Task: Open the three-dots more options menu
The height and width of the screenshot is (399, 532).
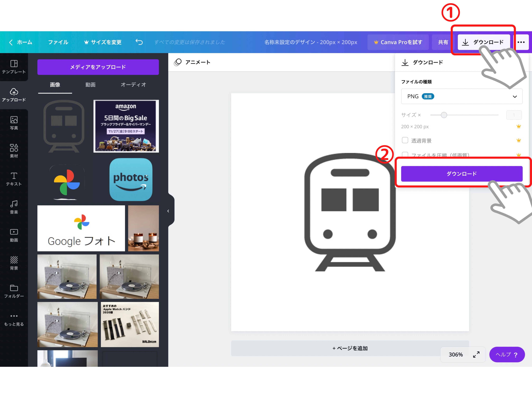Action: (521, 42)
